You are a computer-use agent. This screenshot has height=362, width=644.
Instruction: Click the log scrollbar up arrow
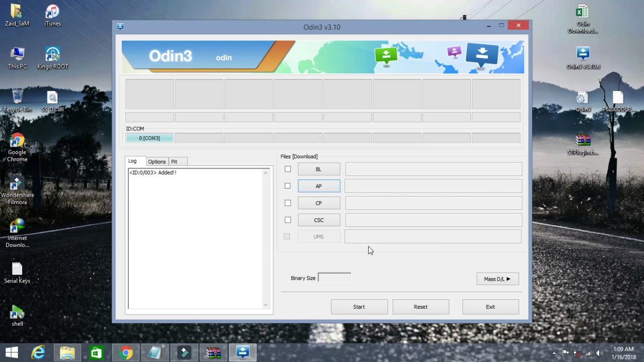tap(266, 173)
